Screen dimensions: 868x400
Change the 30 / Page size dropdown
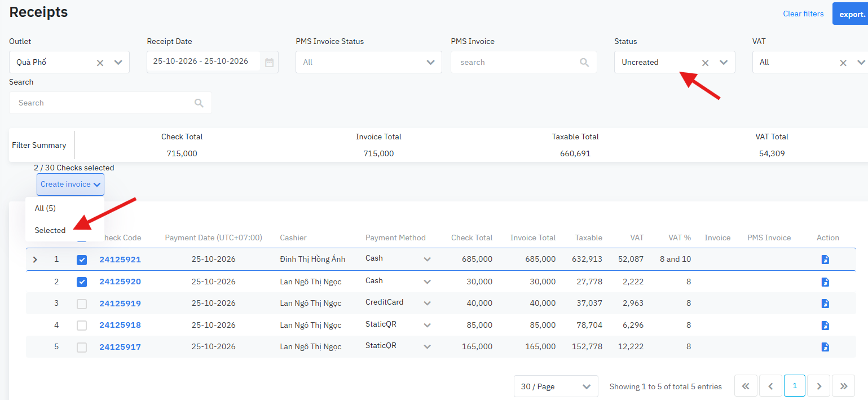coord(556,386)
